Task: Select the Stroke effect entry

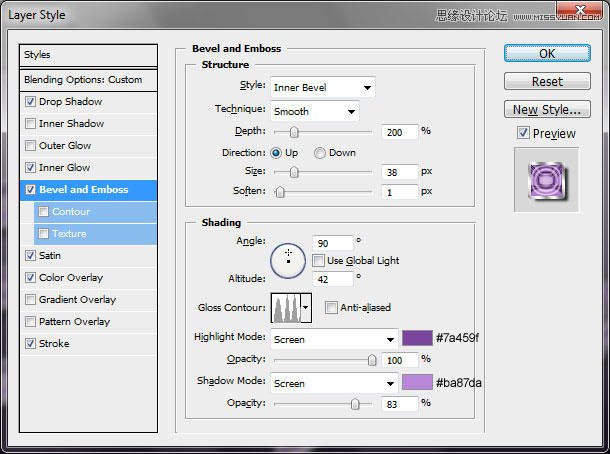Action: pos(88,344)
